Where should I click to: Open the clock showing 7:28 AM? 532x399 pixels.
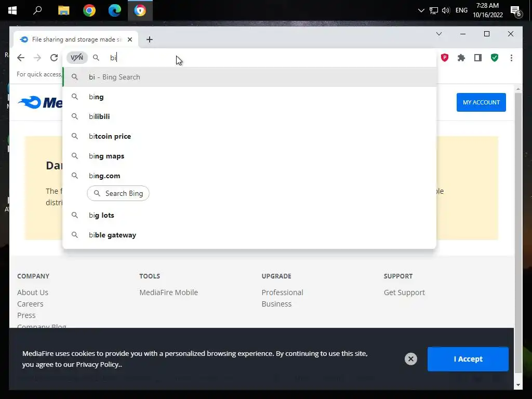coord(487,10)
